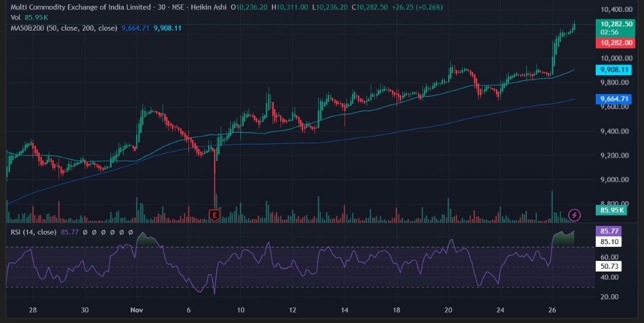Click date 26 on the time axis

point(552,310)
